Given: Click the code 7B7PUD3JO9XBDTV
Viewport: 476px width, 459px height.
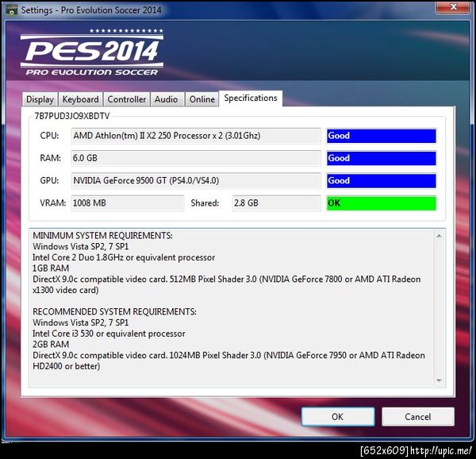Looking at the screenshot, I should coord(72,116).
